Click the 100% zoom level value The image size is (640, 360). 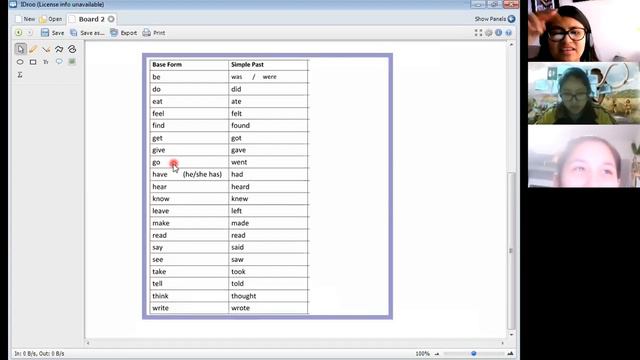[x=422, y=354]
